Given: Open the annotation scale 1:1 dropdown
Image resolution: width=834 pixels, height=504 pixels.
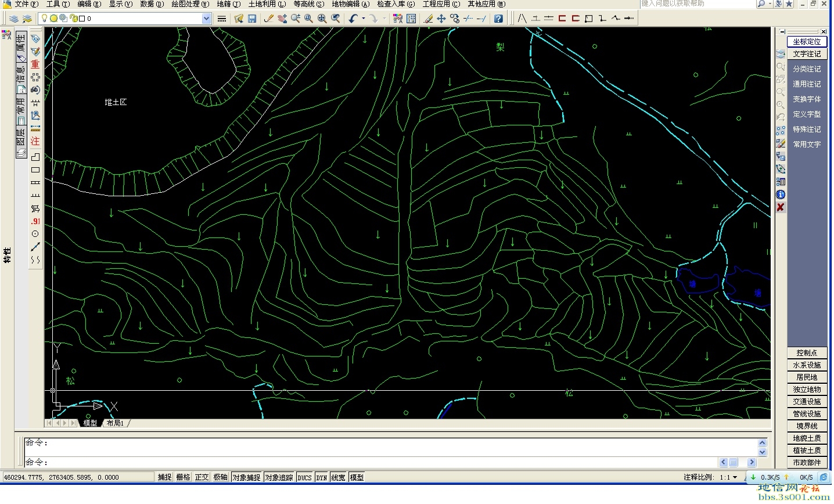Looking at the screenshot, I should pos(735,477).
